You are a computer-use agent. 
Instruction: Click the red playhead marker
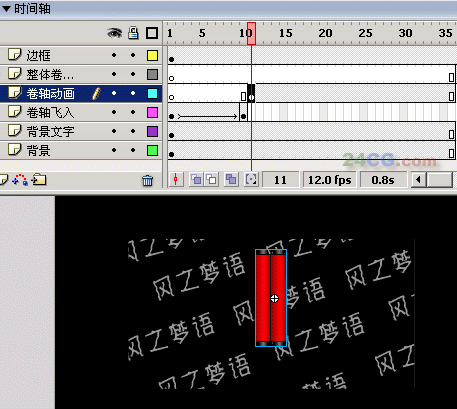pos(251,33)
